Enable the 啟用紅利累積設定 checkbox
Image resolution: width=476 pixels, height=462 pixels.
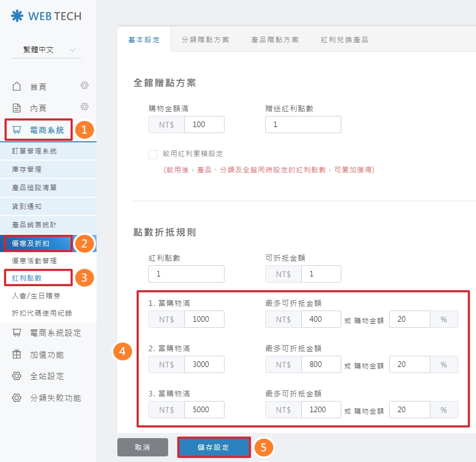pos(153,154)
